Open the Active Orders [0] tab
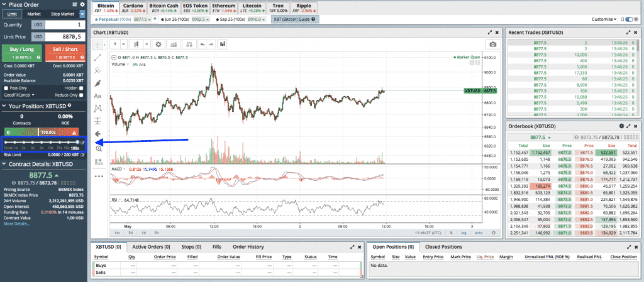 151,247
